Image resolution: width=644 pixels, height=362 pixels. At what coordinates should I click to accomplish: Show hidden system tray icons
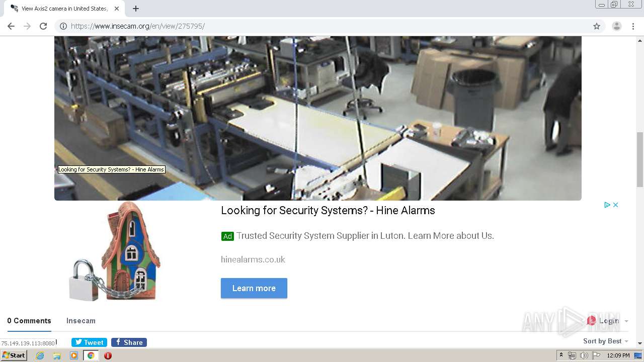click(x=561, y=355)
